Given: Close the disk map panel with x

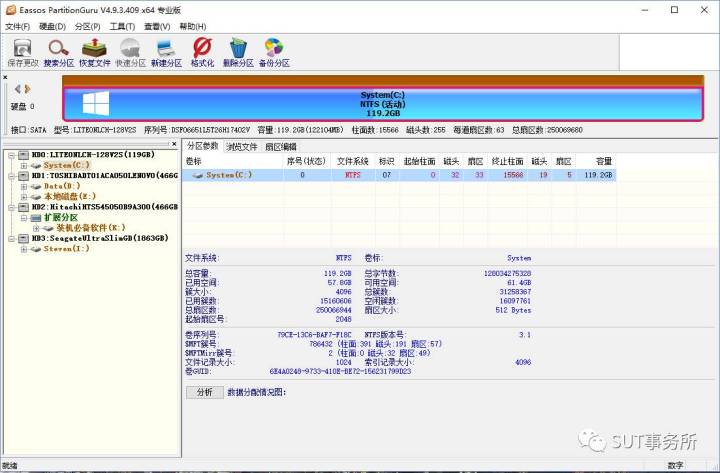Looking at the screenshot, I should (x=5, y=77).
